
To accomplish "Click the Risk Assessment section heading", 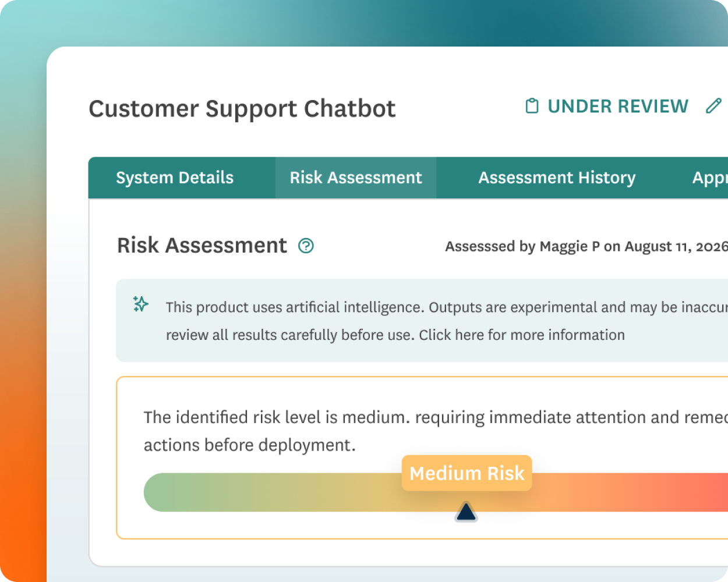I will point(202,246).
